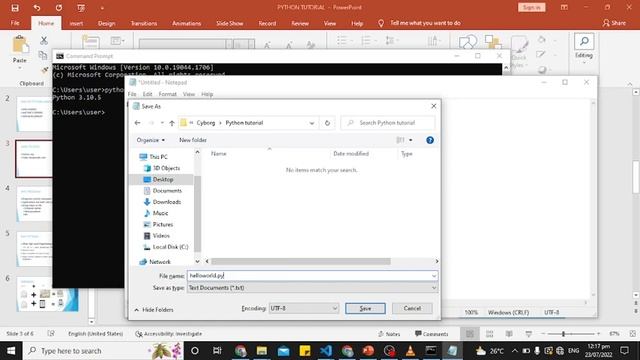Open Save As dialog help icon

(430, 140)
